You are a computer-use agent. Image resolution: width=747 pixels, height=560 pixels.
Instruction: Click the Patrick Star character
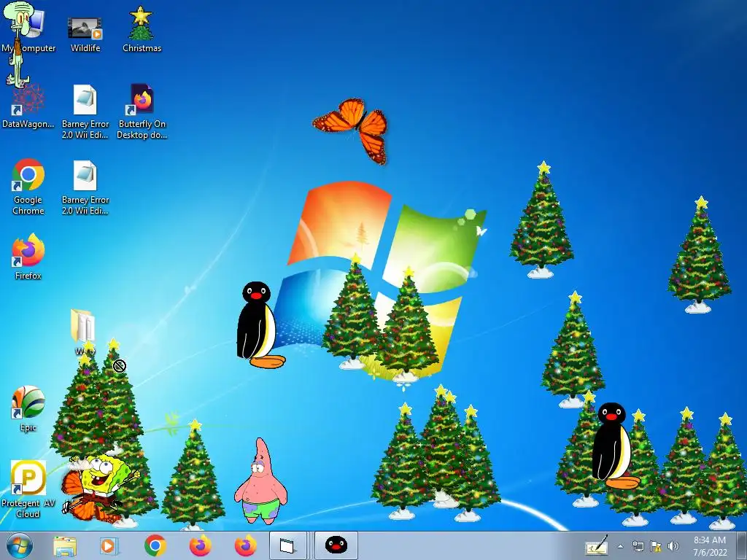pyautogui.click(x=260, y=481)
